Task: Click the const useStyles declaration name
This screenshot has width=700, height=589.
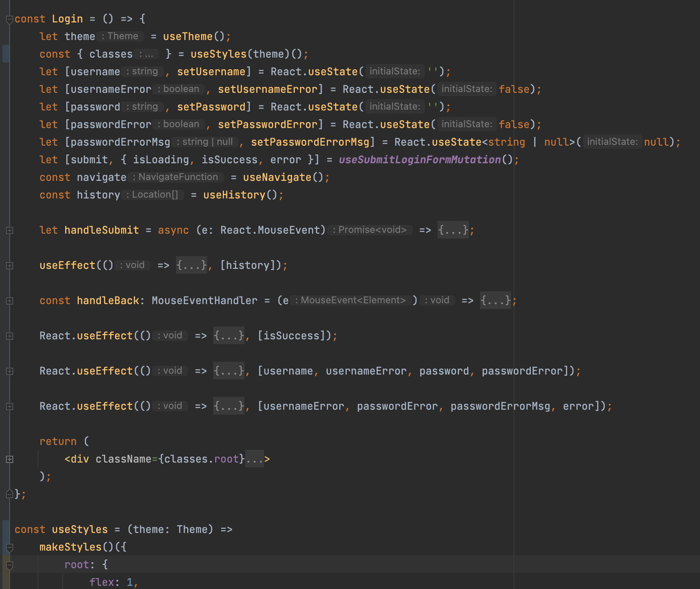Action: [80, 529]
